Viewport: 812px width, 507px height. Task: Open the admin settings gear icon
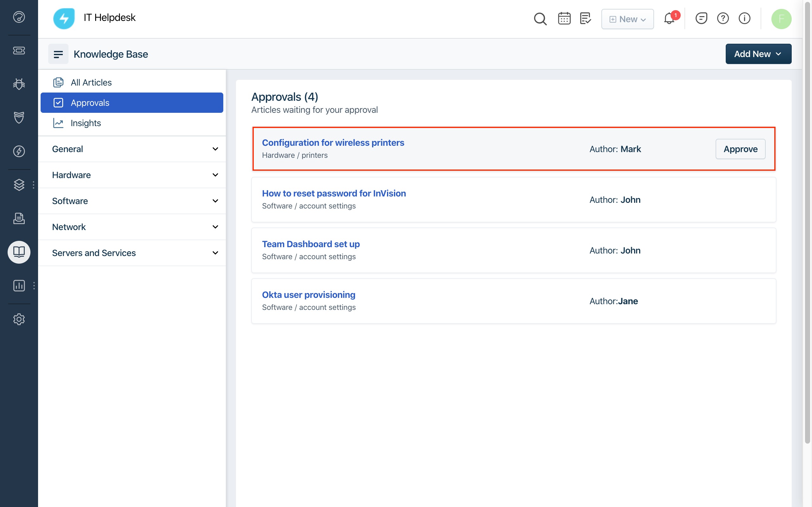pyautogui.click(x=19, y=319)
